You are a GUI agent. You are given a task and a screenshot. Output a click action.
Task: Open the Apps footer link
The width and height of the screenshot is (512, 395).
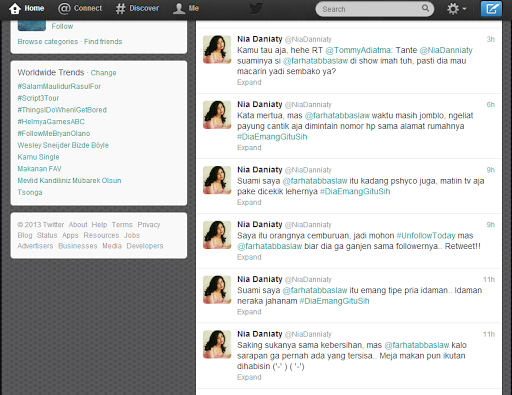(70, 235)
